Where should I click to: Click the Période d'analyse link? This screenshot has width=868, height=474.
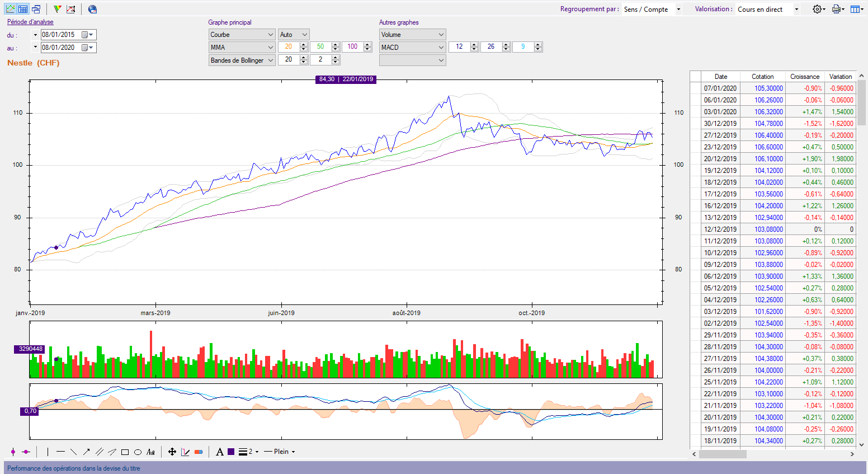pos(30,22)
